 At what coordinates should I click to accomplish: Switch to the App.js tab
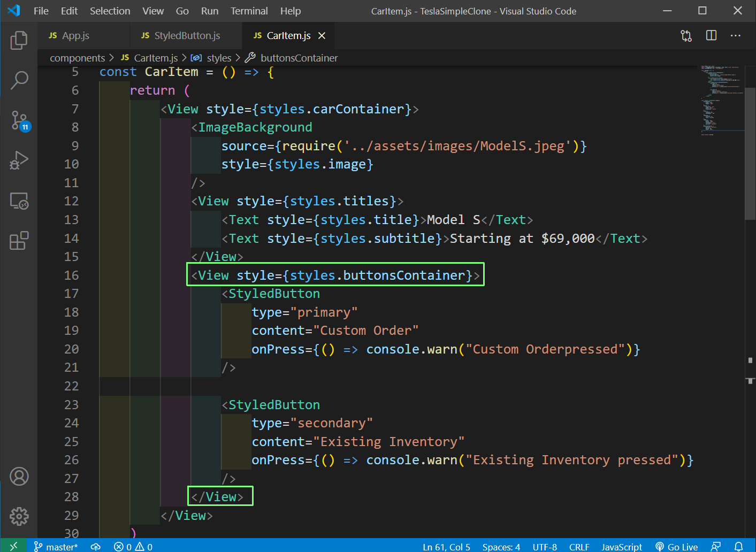coord(83,36)
